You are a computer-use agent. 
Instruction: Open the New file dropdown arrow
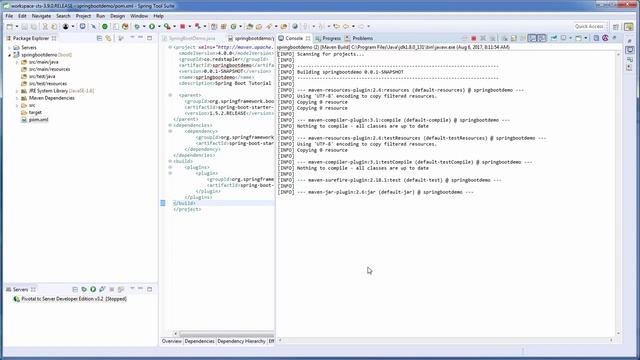(17, 27)
